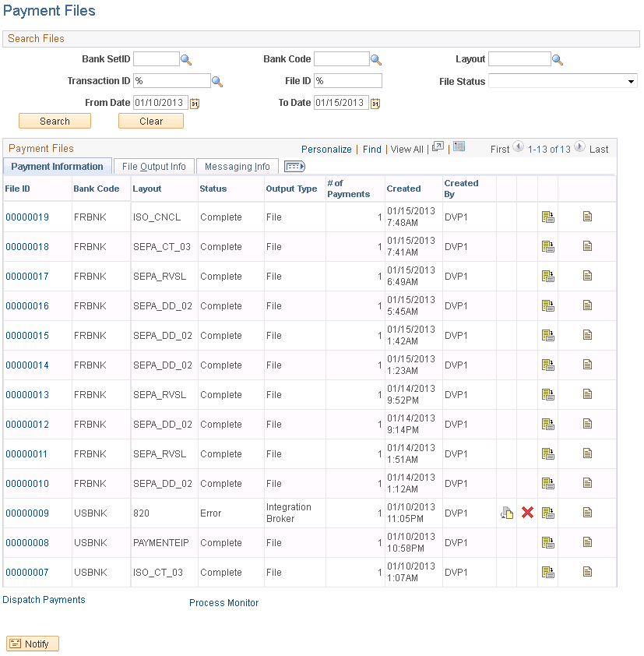The image size is (644, 656).
Task: Download the grid with the spreadsheet icon
Action: point(458,147)
